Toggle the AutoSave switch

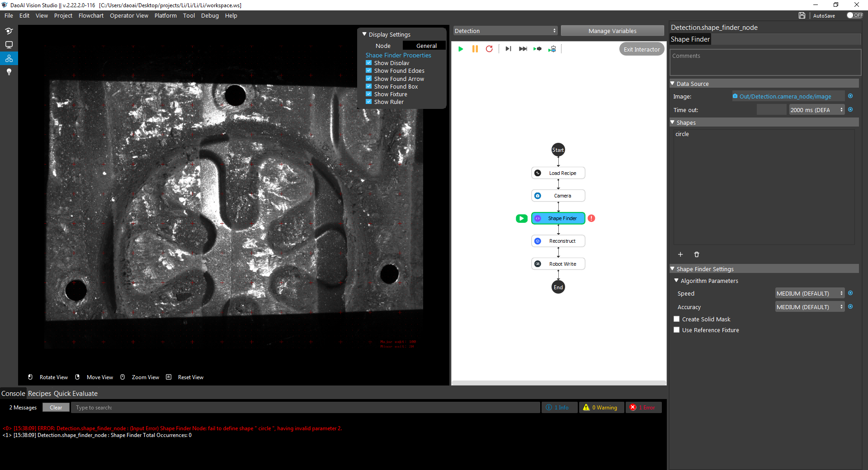pyautogui.click(x=854, y=15)
